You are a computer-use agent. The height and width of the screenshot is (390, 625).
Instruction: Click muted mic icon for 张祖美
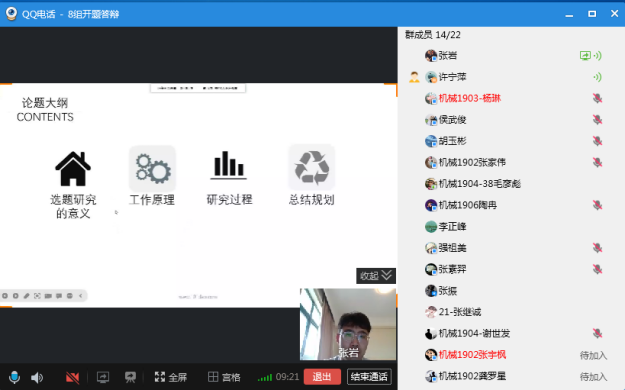[x=597, y=248]
